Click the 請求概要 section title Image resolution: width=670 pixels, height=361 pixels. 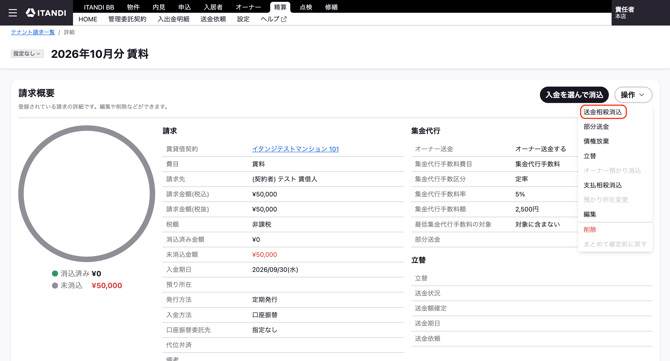tap(36, 93)
